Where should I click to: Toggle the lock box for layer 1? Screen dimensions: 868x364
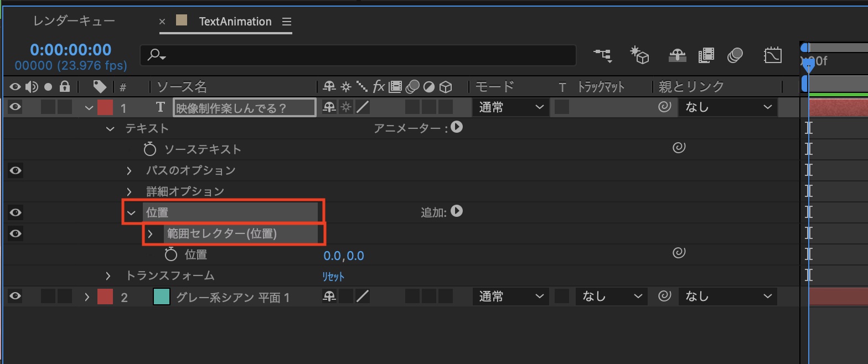tap(65, 107)
